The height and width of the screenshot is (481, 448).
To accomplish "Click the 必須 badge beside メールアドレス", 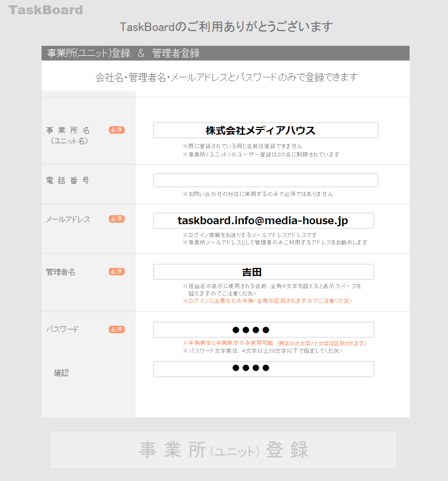I will tap(117, 219).
